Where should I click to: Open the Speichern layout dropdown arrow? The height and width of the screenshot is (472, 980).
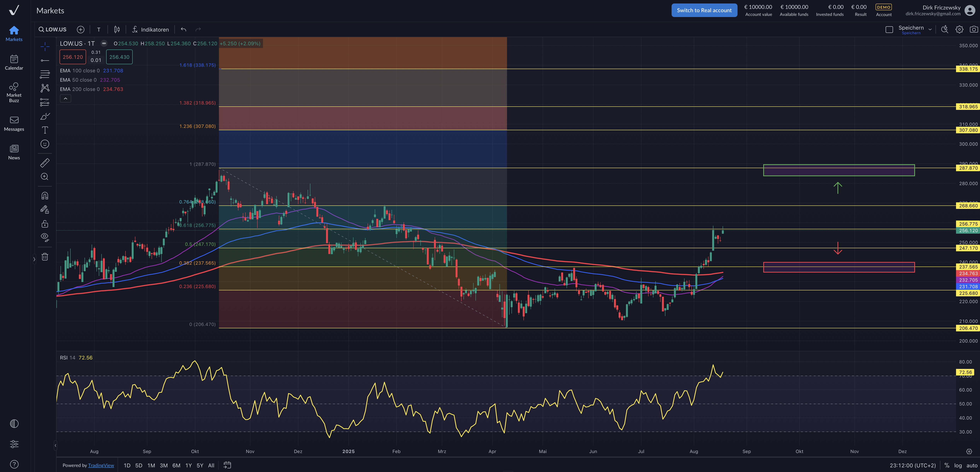point(930,29)
